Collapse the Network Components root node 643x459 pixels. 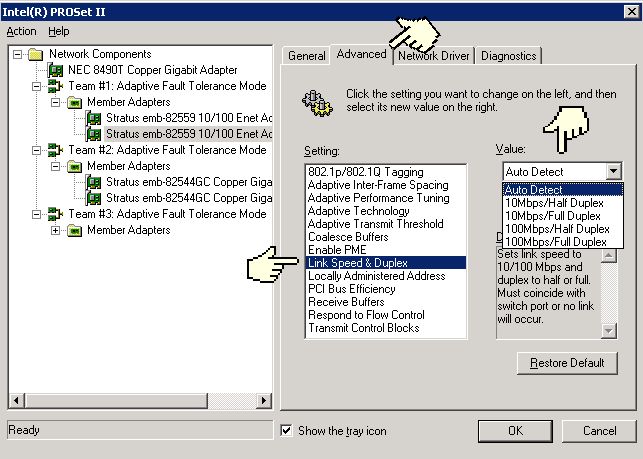point(17,54)
